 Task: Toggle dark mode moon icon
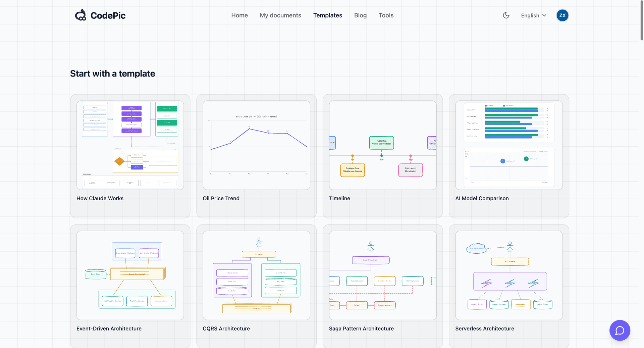click(506, 15)
